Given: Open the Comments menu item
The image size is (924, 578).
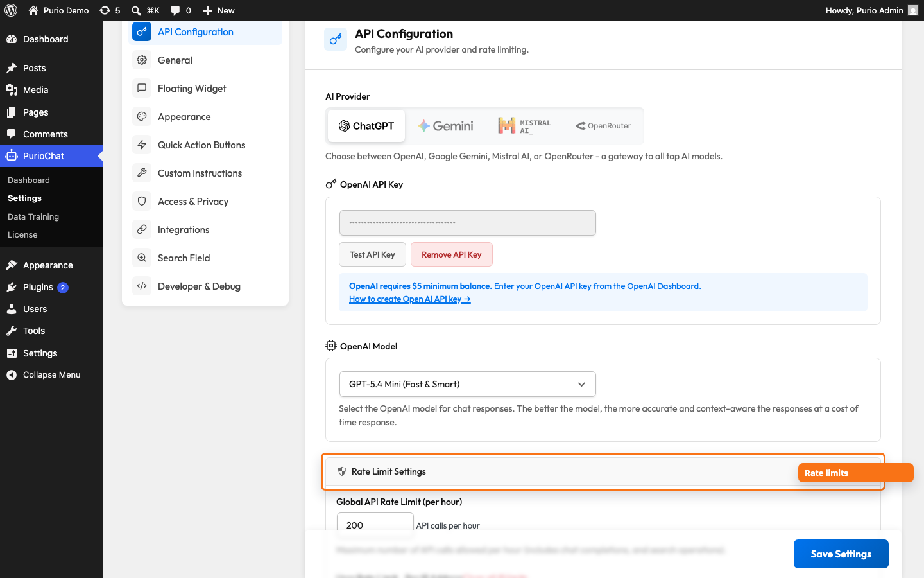Looking at the screenshot, I should (51, 134).
